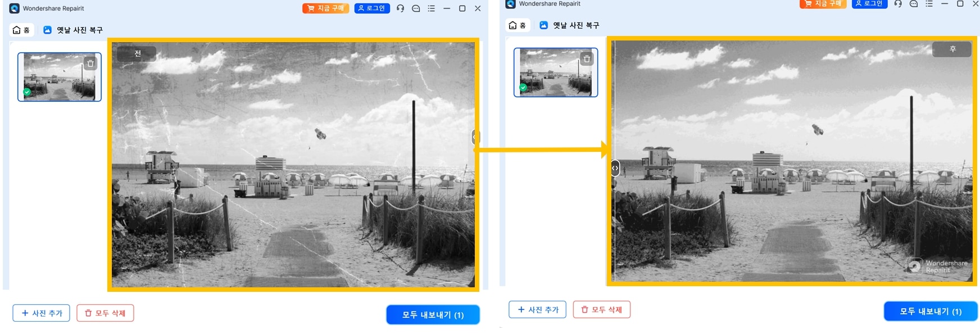Select 옛날 사진 복구 tab in left window

click(x=73, y=30)
